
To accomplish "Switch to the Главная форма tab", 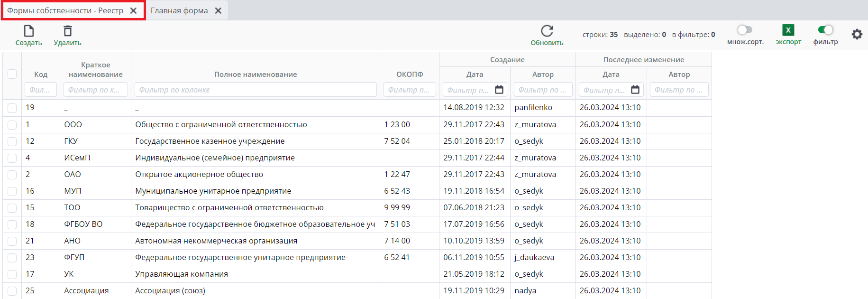I will click(x=179, y=10).
